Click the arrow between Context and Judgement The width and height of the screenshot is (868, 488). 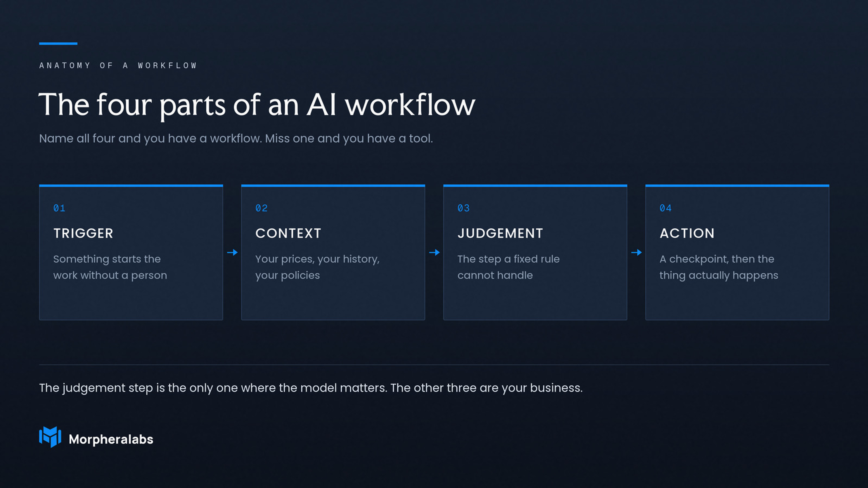click(x=434, y=252)
